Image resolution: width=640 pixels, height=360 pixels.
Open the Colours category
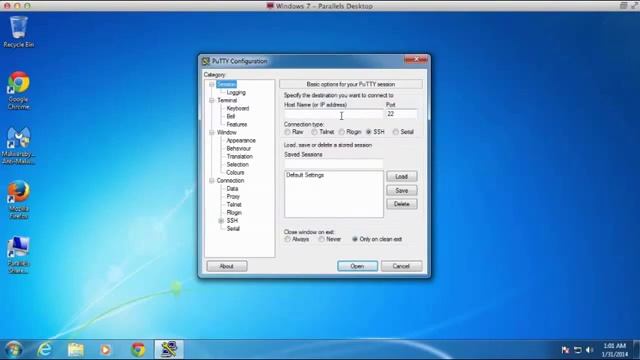pyautogui.click(x=235, y=173)
